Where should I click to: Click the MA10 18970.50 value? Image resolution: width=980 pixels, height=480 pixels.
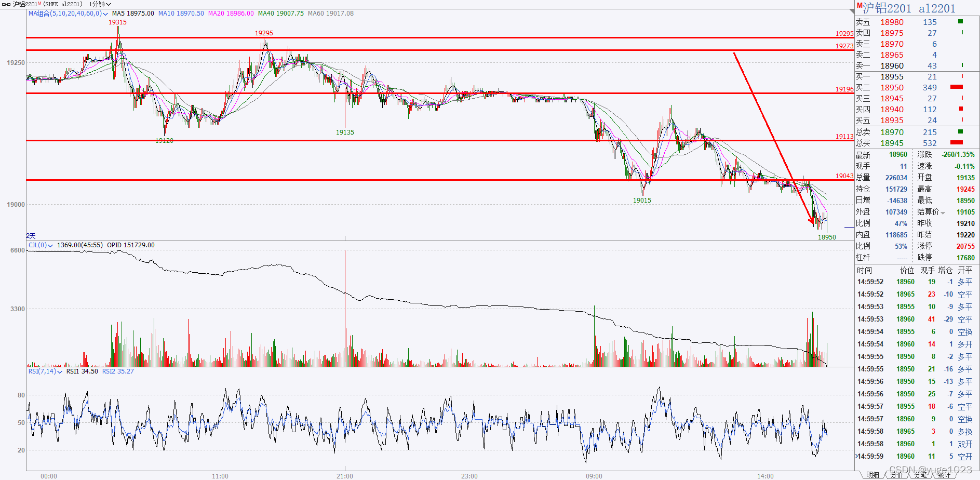tap(181, 14)
